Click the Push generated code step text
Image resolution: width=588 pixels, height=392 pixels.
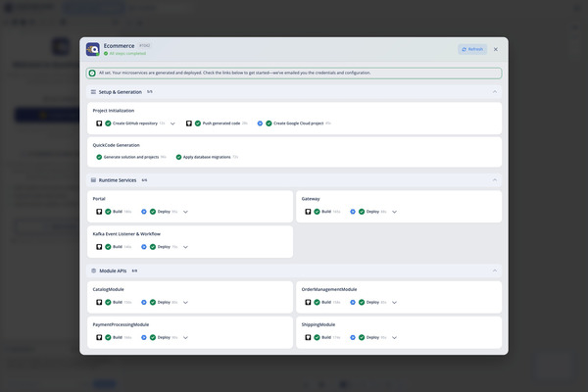[221, 123]
